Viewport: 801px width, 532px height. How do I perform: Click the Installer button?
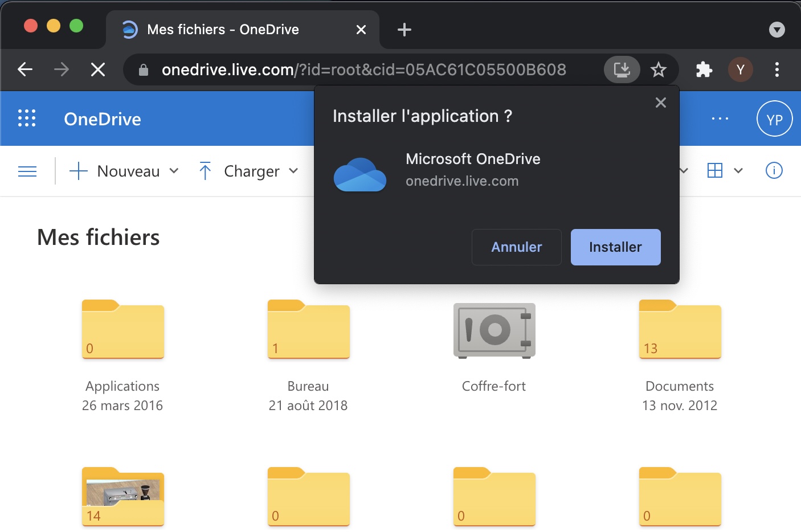(615, 247)
